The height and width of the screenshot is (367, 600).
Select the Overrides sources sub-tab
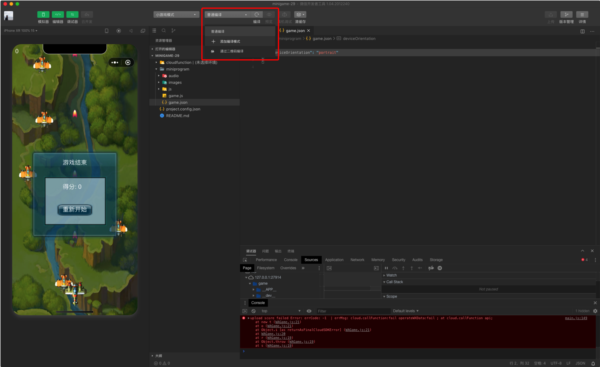tap(288, 268)
